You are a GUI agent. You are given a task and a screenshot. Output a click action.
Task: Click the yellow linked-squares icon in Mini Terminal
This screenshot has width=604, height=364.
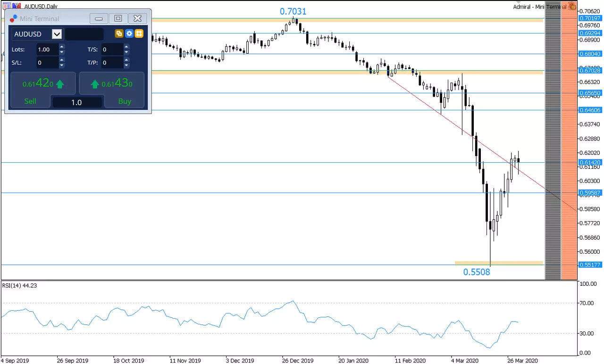119,33
